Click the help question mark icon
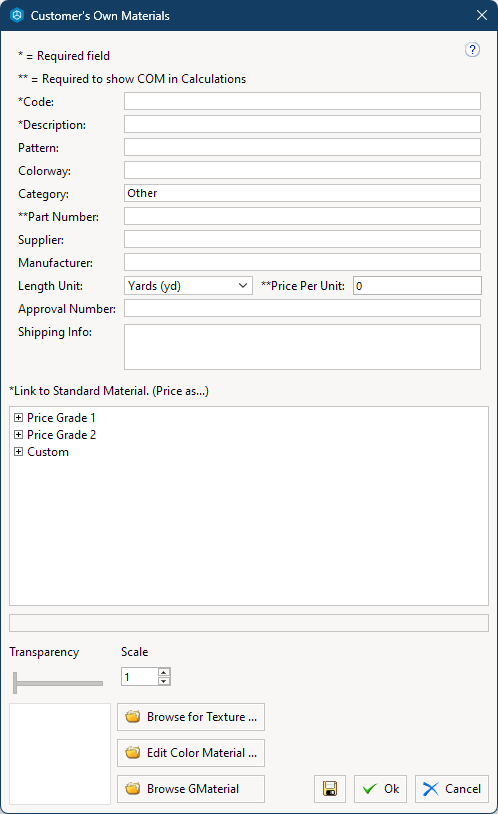Viewport: 498px width, 814px height. pos(472,50)
